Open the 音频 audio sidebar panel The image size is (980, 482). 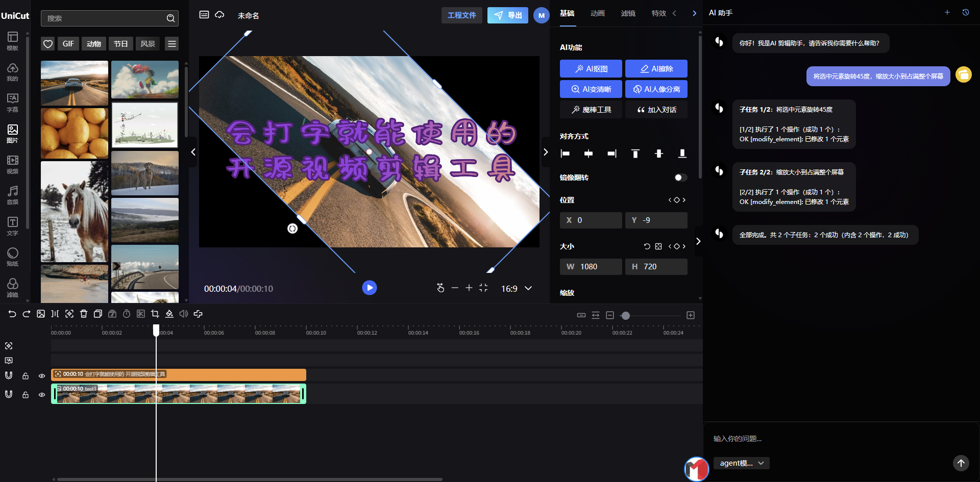(x=12, y=195)
